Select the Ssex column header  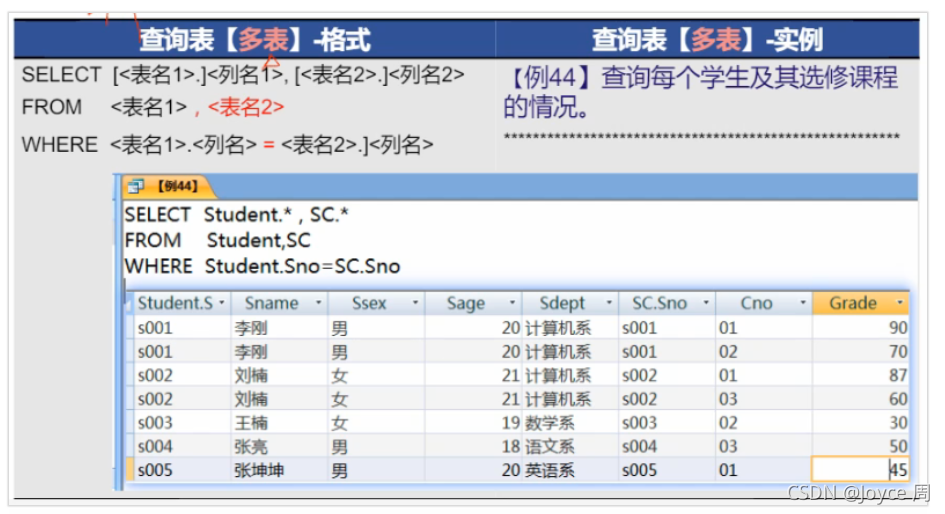coord(376,303)
